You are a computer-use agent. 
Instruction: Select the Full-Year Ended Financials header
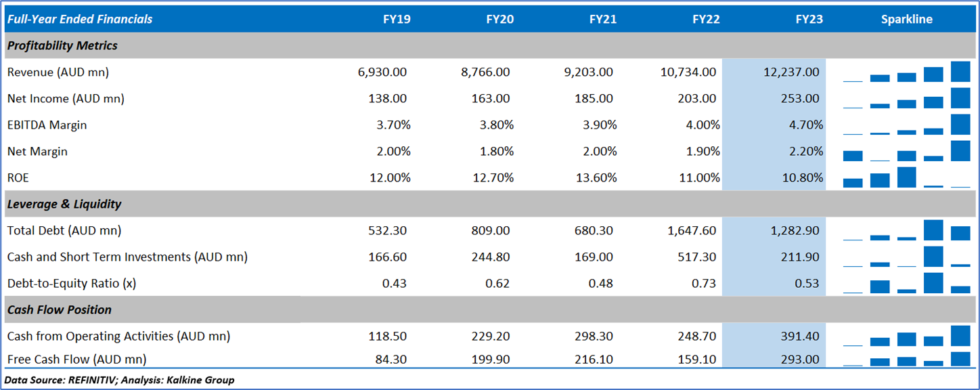[79, 19]
